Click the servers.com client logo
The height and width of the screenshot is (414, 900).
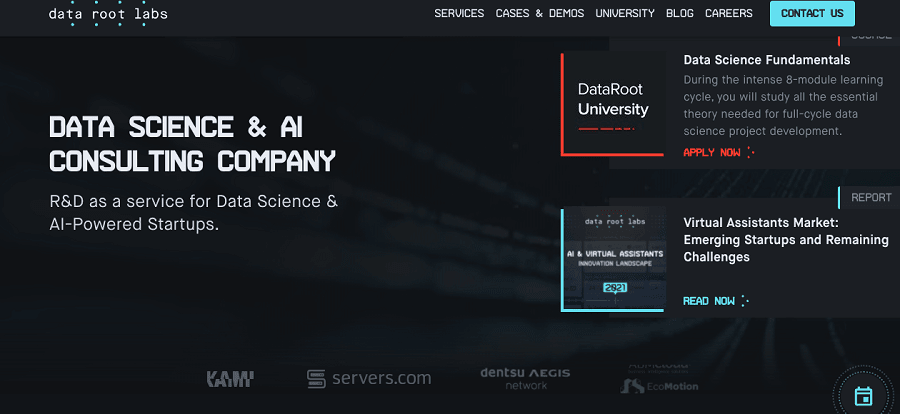369,378
